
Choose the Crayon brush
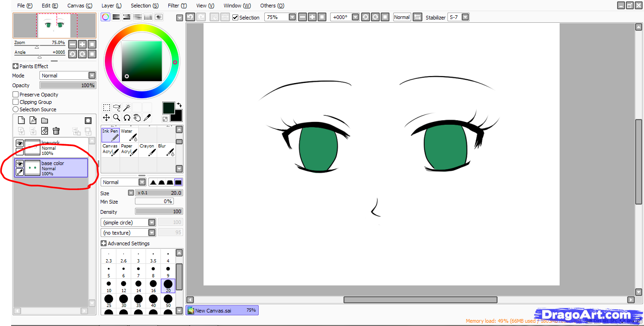147,150
